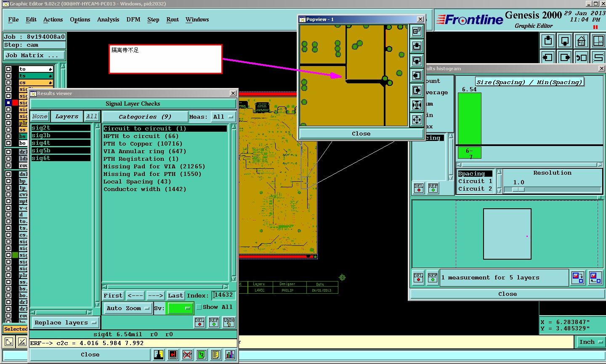Click the zoom-fit icon in Popview toolbar
Screen dimensions: 606x364
[x=417, y=105]
